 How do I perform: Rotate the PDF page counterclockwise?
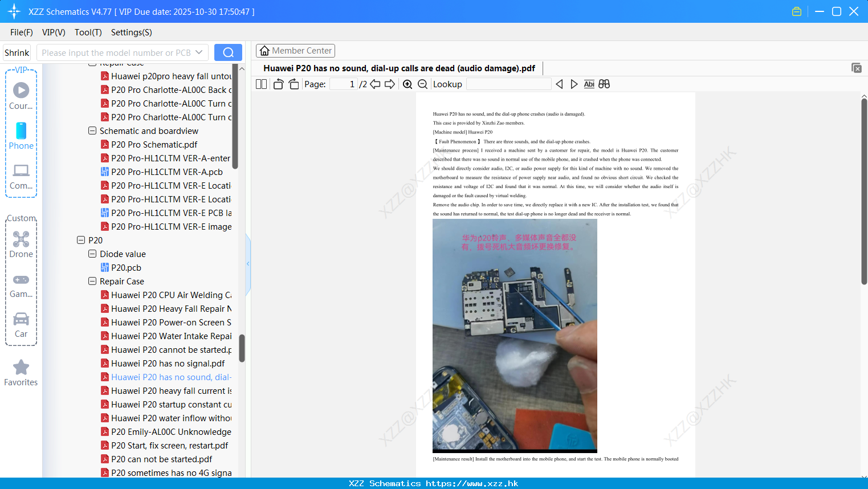(x=278, y=84)
